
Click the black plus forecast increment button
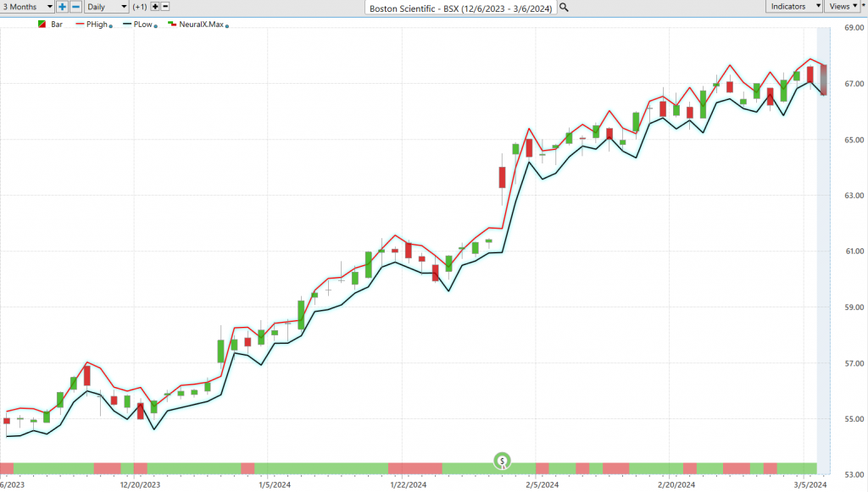(155, 7)
